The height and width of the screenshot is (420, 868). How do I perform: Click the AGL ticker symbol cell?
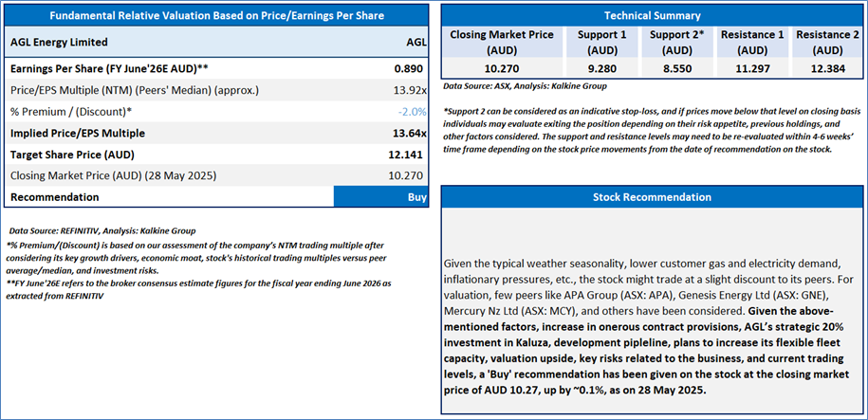(416, 43)
